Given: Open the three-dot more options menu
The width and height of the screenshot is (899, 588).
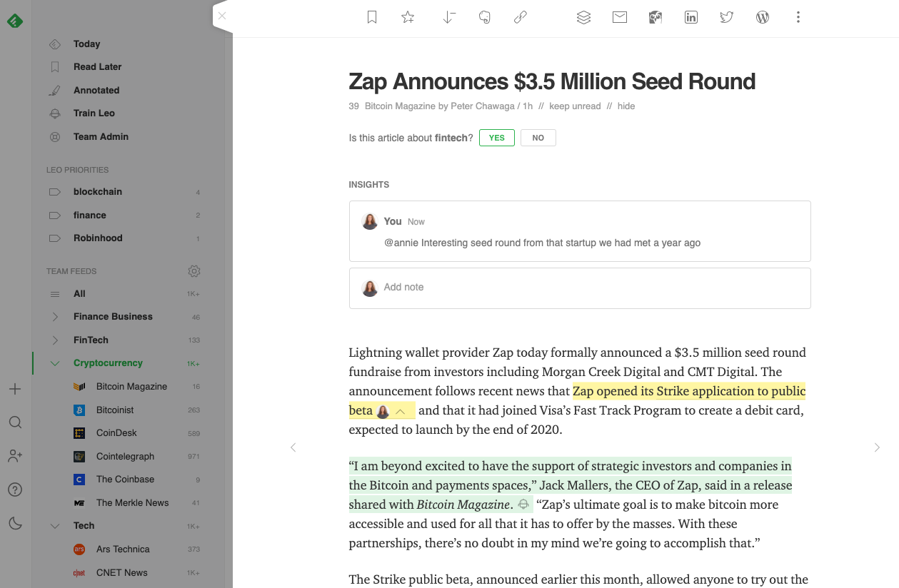Looking at the screenshot, I should click(798, 17).
